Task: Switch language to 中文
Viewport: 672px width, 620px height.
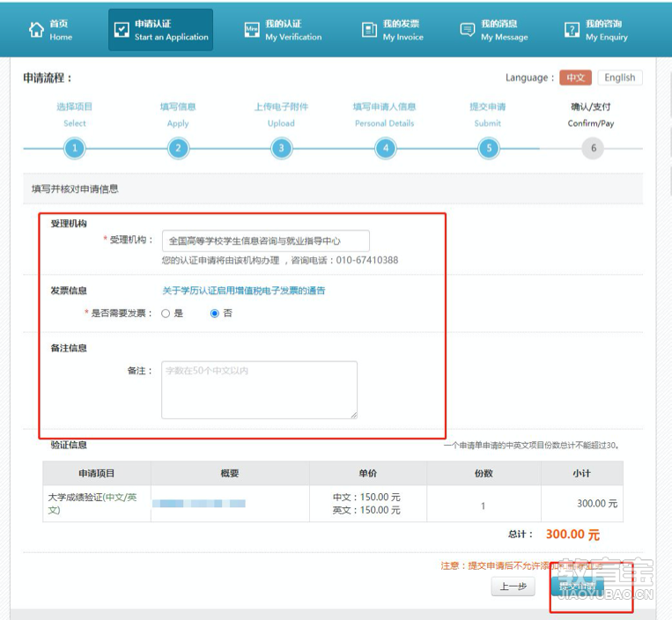Action: [575, 77]
